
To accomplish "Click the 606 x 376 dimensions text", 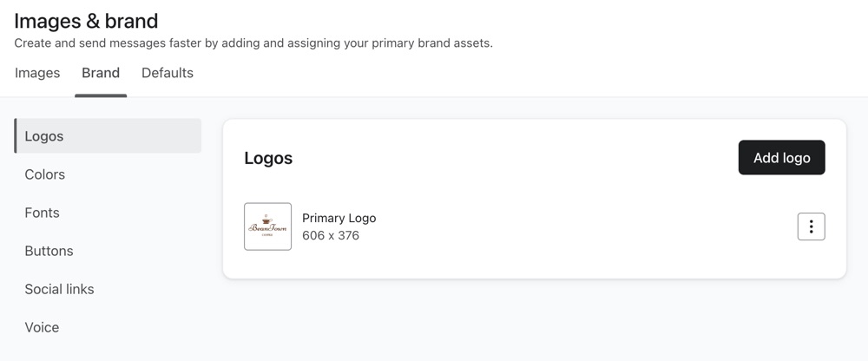I will click(x=331, y=235).
